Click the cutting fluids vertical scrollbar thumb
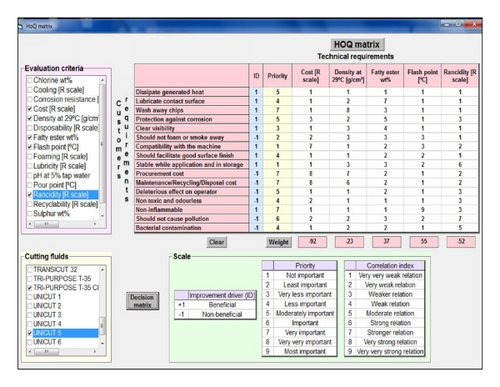The image size is (500, 387). pos(102,325)
